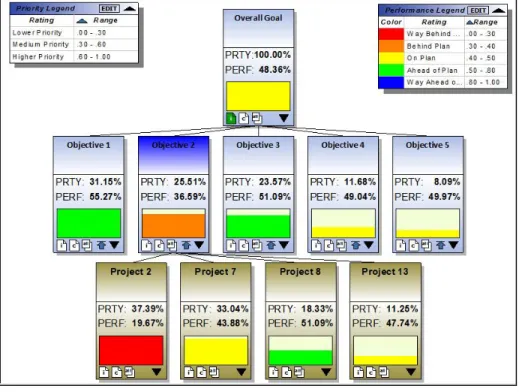Open Project 2 'all' documents icon
The height and width of the screenshot is (392, 519).
[x=130, y=372]
